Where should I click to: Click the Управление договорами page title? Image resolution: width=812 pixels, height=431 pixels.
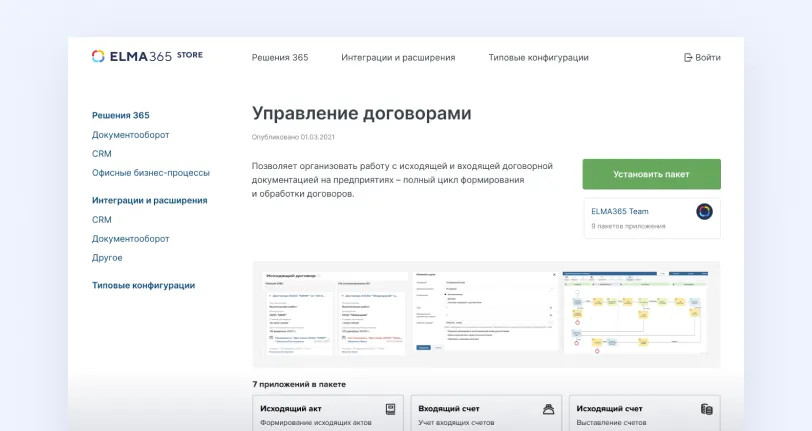[361, 113]
